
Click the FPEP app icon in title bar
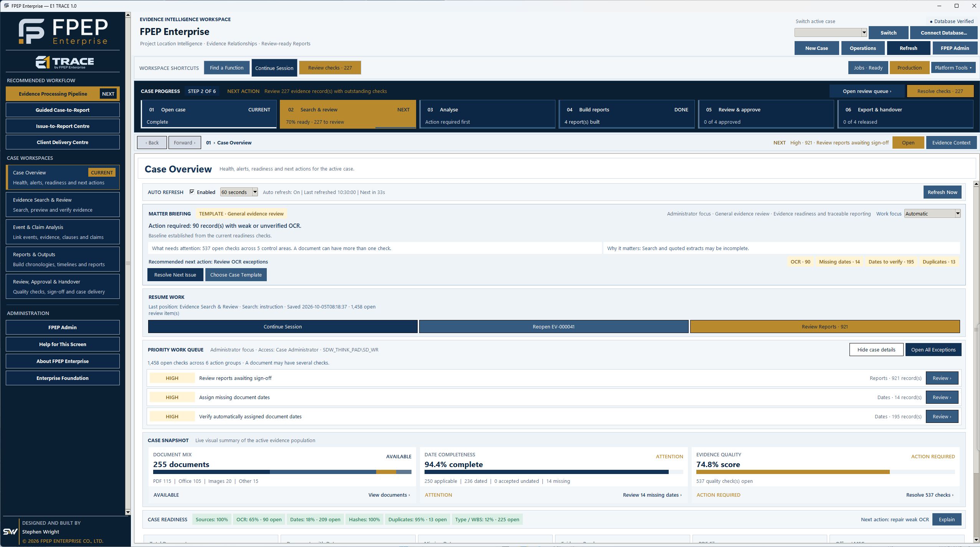click(6, 6)
